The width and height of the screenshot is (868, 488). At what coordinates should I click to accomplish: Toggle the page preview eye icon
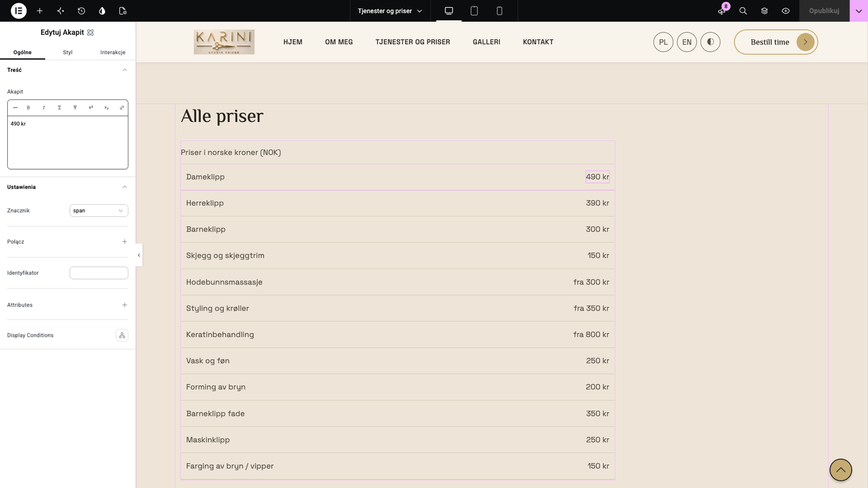(785, 11)
